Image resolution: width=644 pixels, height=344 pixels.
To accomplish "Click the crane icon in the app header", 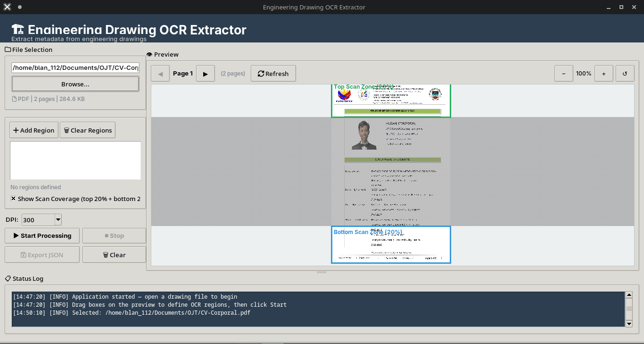I will pos(18,29).
